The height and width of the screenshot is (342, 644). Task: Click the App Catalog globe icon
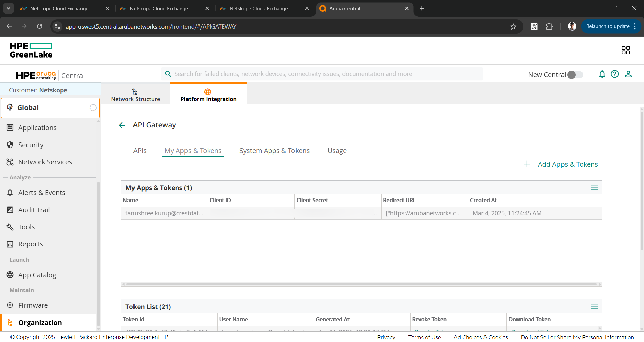10,275
